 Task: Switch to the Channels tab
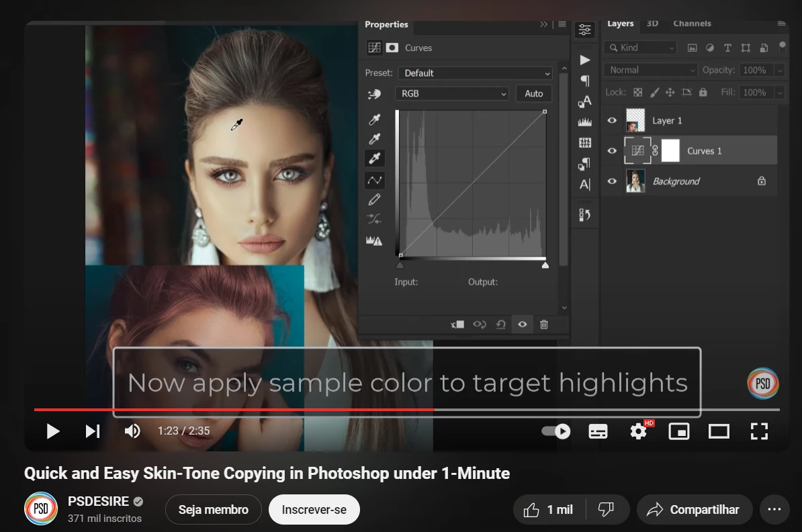tap(692, 24)
